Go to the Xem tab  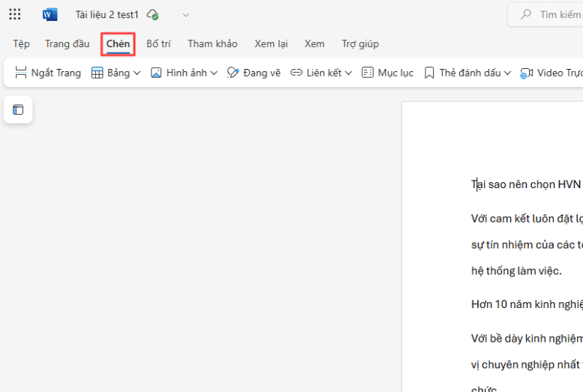[x=314, y=43]
